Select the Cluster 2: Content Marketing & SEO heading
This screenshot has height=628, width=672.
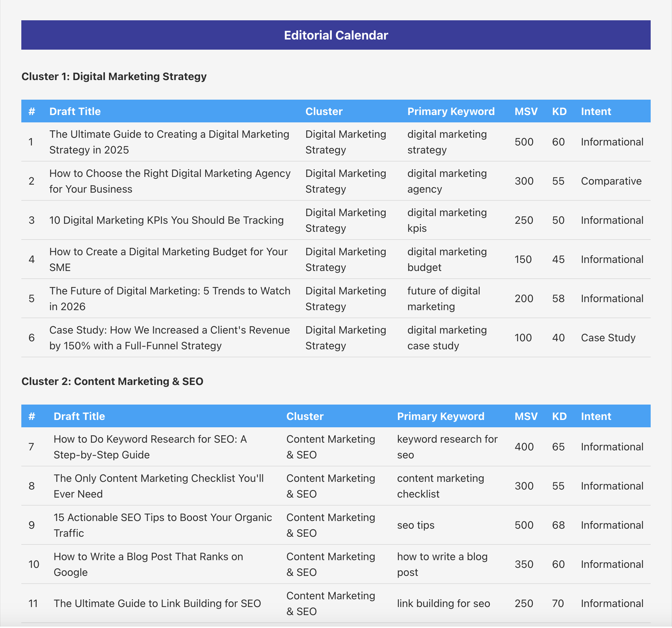click(113, 381)
